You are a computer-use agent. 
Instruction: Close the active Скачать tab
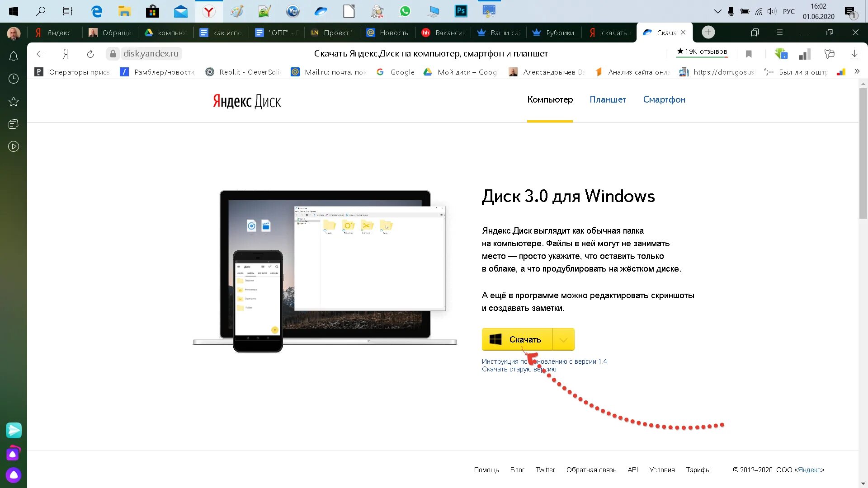pyautogui.click(x=683, y=33)
